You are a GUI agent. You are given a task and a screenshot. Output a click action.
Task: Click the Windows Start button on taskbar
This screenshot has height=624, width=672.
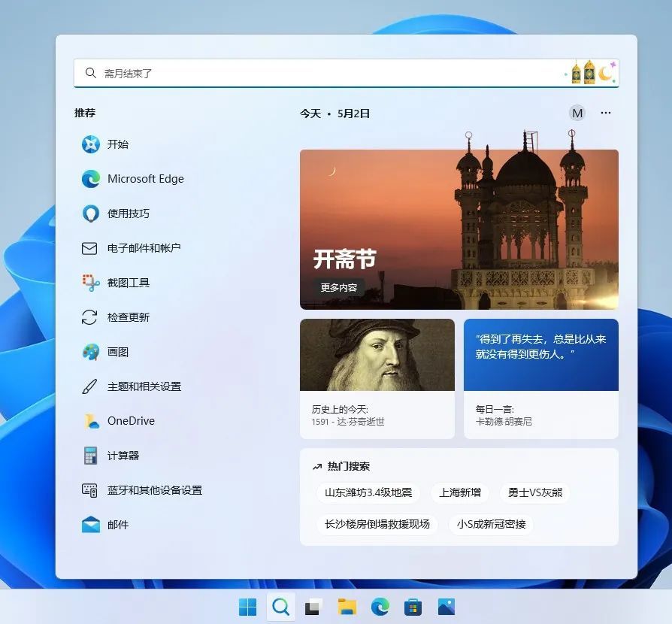click(x=248, y=607)
